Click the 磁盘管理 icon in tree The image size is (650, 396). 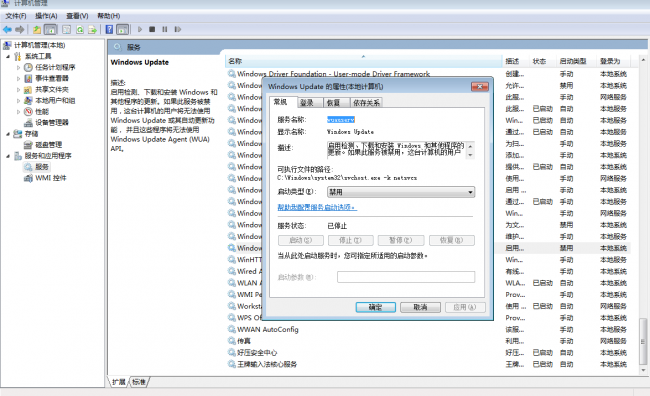pyautogui.click(x=28, y=145)
